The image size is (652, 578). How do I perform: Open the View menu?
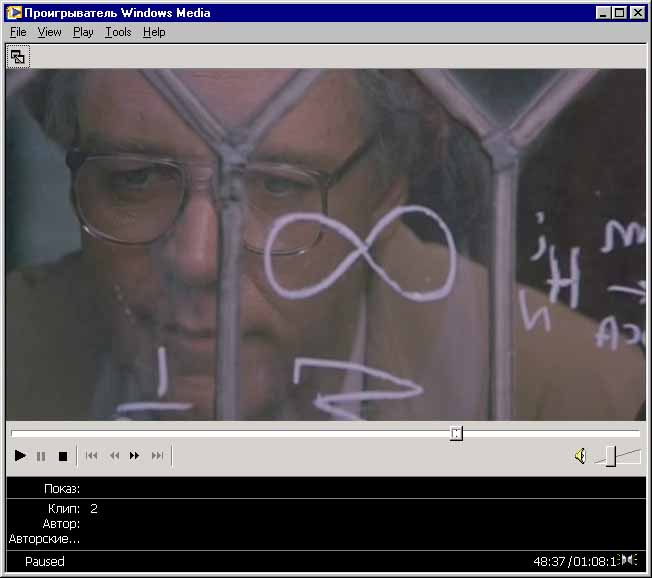49,32
